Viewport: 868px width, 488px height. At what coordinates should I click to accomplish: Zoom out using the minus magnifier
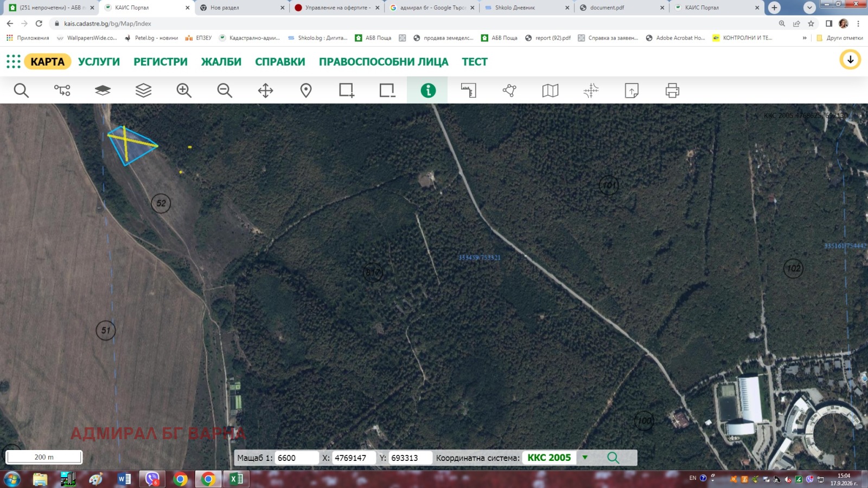[225, 90]
